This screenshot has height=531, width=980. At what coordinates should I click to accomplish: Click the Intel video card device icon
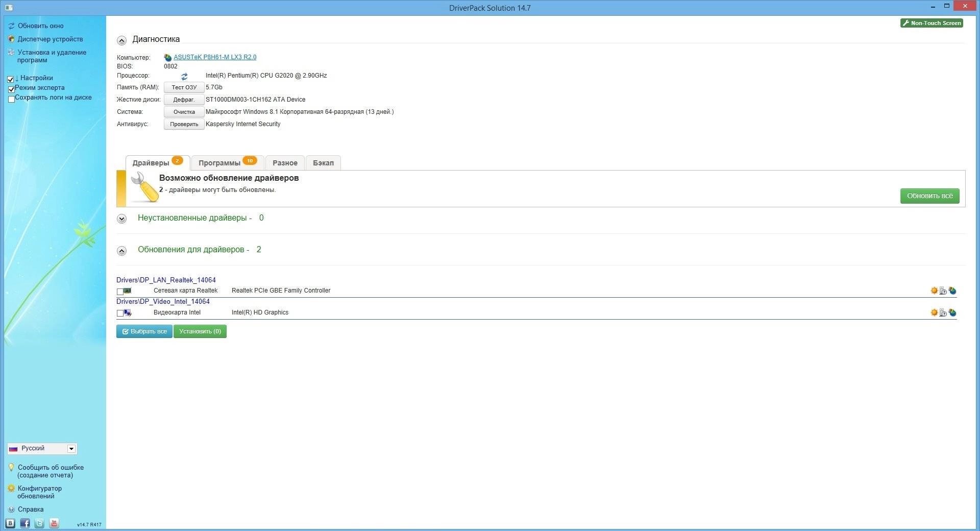[128, 313]
